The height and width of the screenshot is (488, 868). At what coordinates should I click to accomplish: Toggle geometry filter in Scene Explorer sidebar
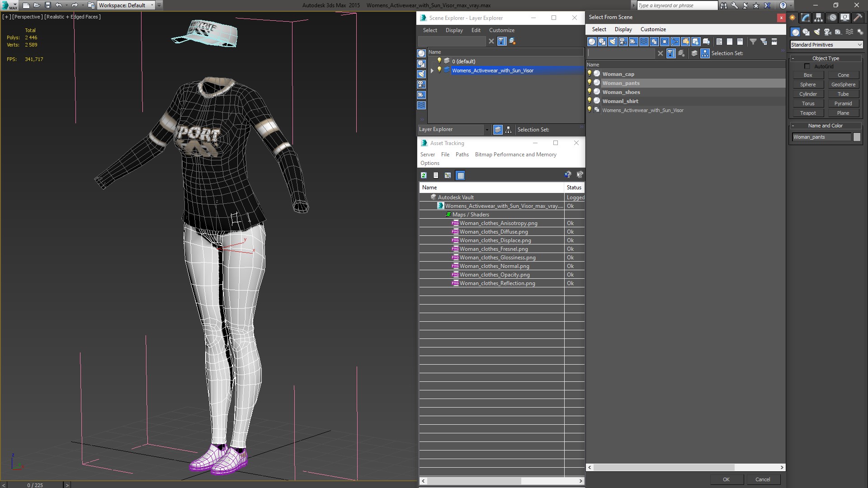pos(421,53)
